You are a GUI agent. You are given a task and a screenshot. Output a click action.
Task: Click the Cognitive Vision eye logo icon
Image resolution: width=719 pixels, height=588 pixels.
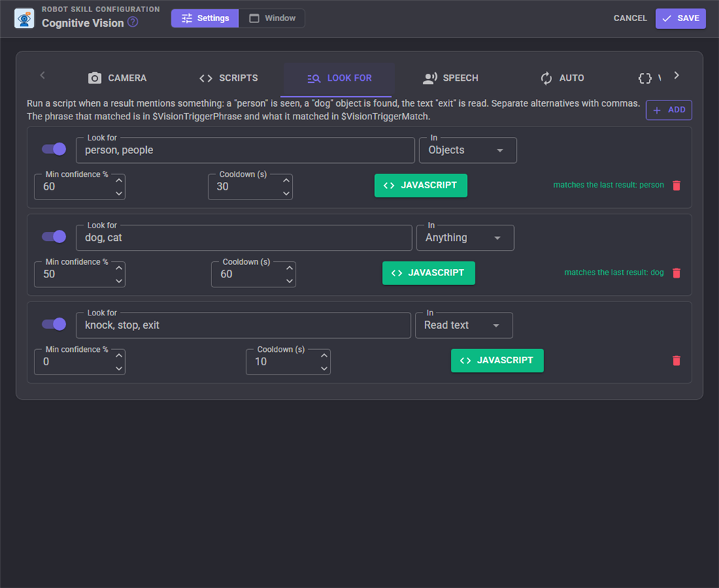[x=24, y=19]
